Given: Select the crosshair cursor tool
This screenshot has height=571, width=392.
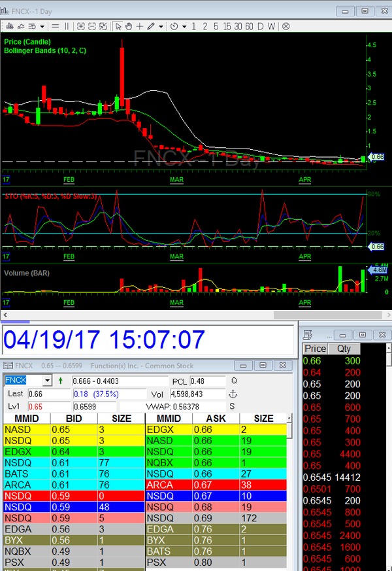Looking at the screenshot, I should [x=139, y=26].
